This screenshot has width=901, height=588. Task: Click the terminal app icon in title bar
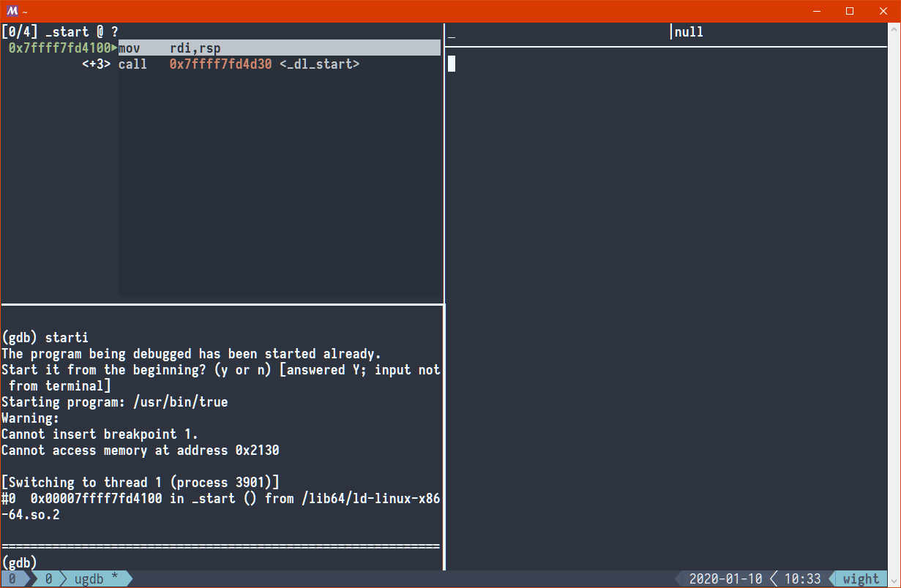click(x=12, y=11)
